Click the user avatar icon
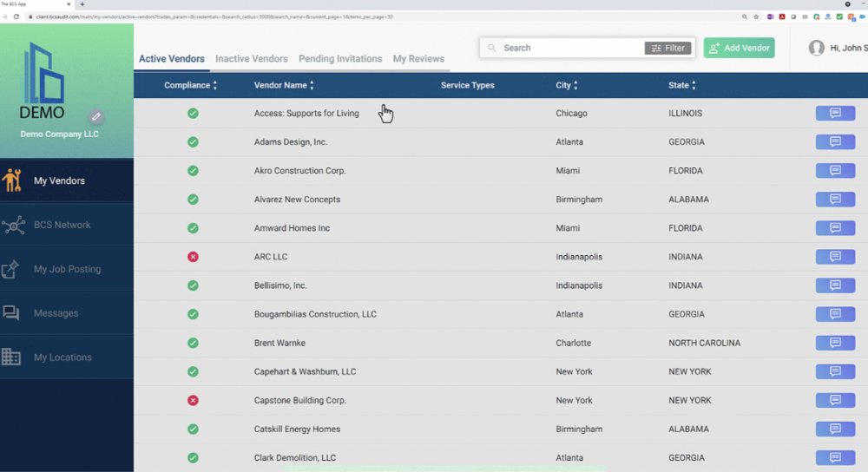The width and height of the screenshot is (868, 472). point(816,48)
